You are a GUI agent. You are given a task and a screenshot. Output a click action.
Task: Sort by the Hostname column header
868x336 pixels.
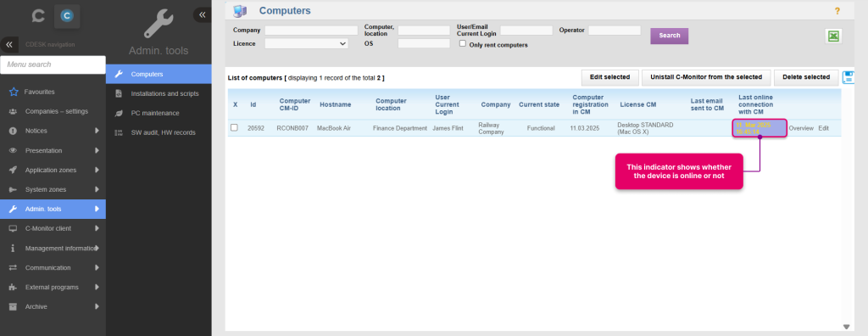pos(335,104)
